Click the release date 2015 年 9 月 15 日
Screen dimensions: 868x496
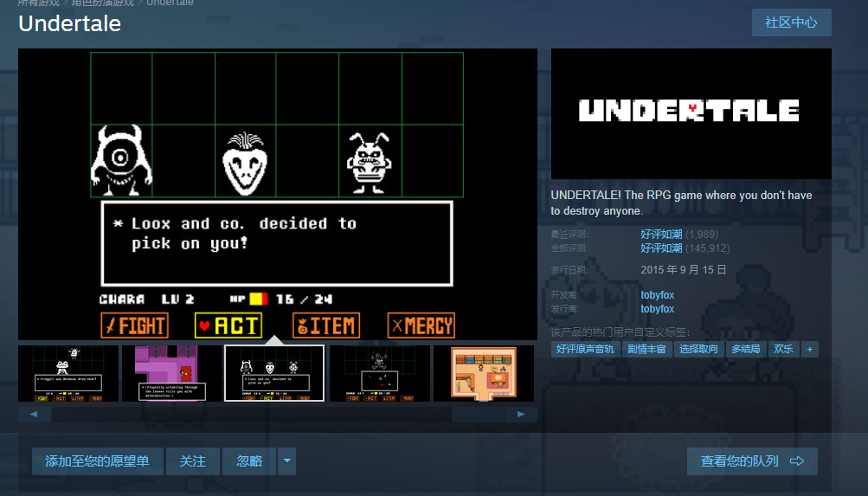coord(683,269)
